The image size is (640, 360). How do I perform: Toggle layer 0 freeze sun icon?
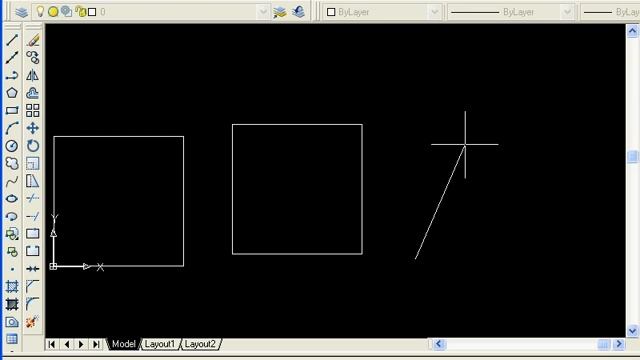(x=53, y=12)
